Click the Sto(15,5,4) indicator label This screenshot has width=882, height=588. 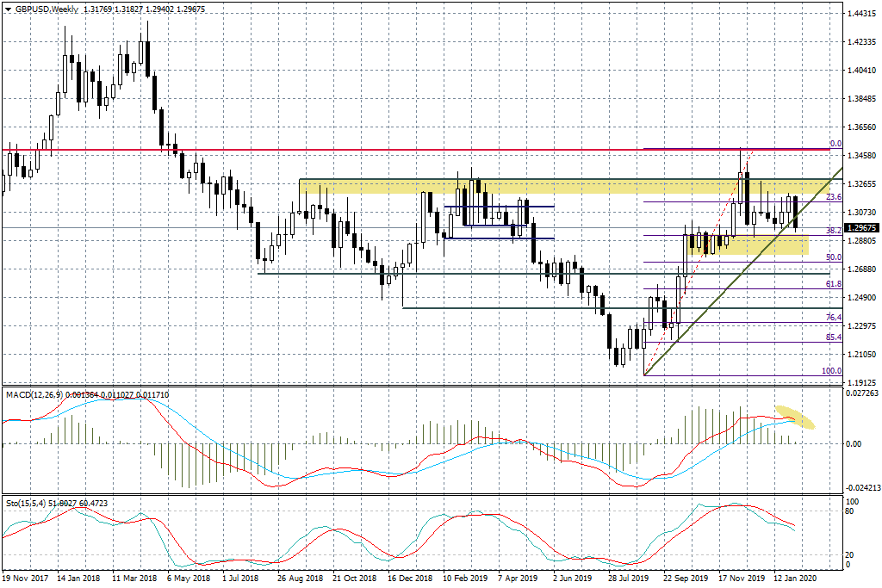24,500
